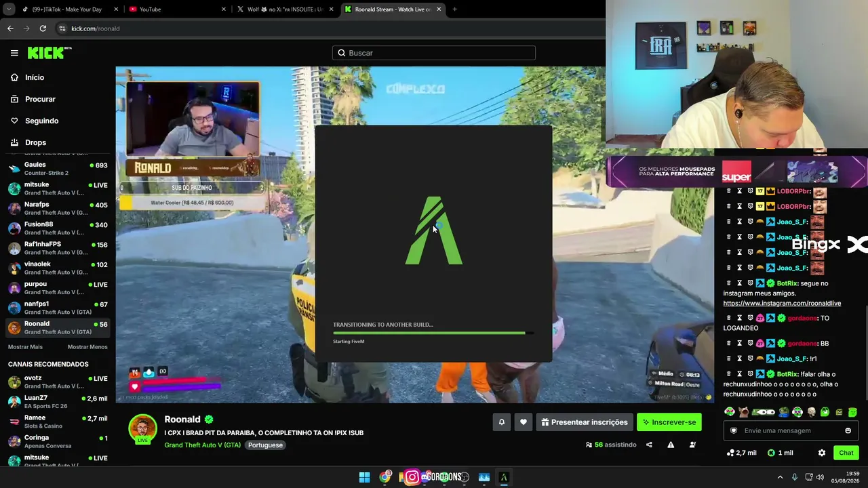Show hidden system tray icons

pos(780,477)
